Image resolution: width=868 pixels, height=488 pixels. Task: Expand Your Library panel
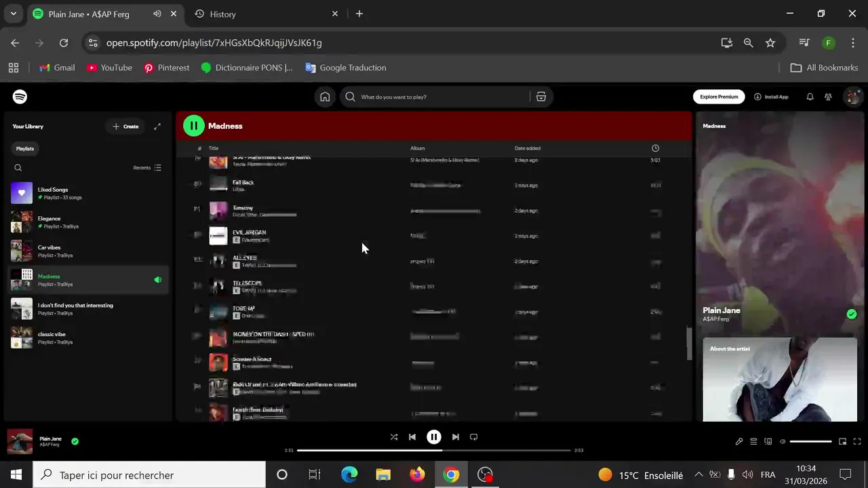[x=157, y=126]
